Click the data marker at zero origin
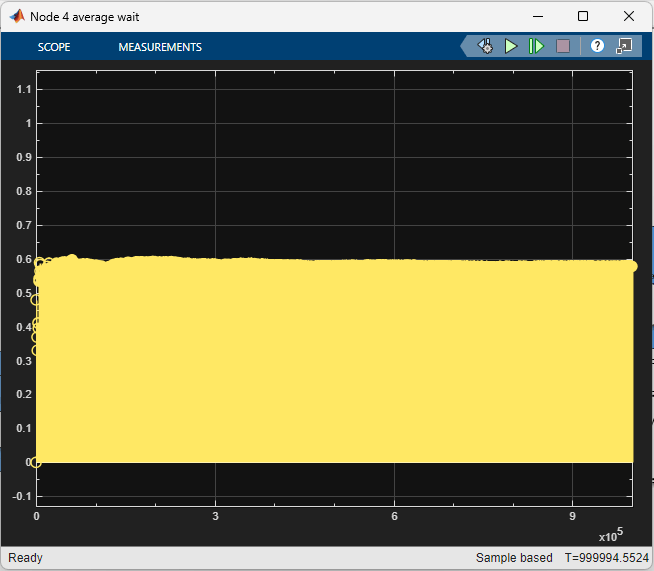This screenshot has width=654, height=571. (x=36, y=462)
